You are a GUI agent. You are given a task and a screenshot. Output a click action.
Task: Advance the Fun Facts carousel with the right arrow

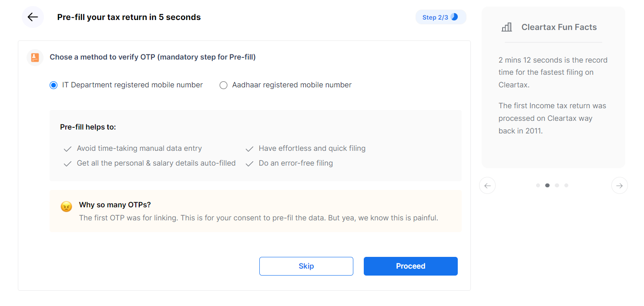pyautogui.click(x=619, y=185)
